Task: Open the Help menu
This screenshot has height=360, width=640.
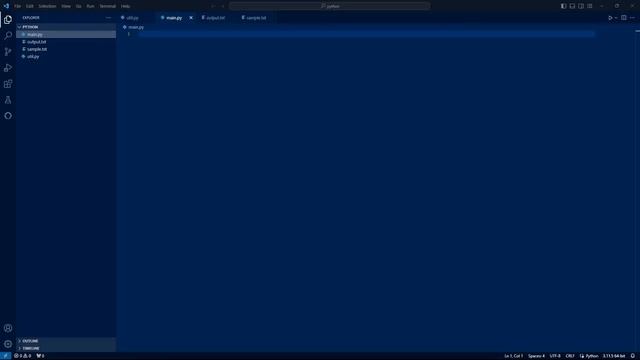Action: click(x=125, y=6)
